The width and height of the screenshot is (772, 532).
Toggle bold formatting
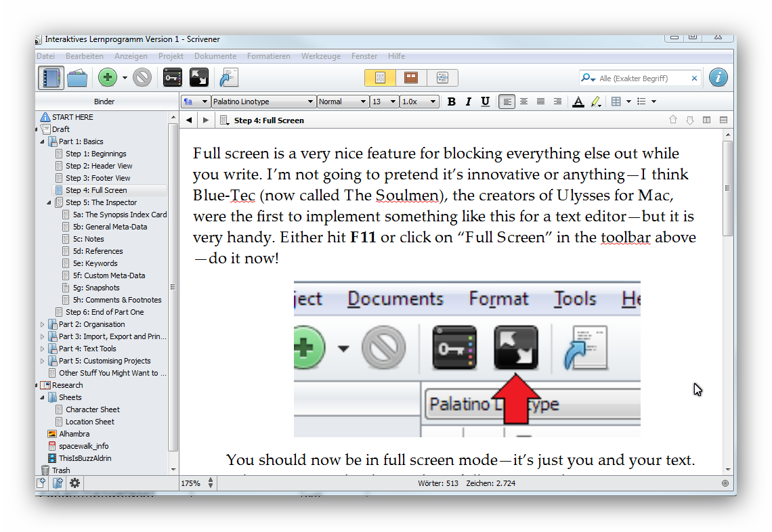tap(451, 102)
